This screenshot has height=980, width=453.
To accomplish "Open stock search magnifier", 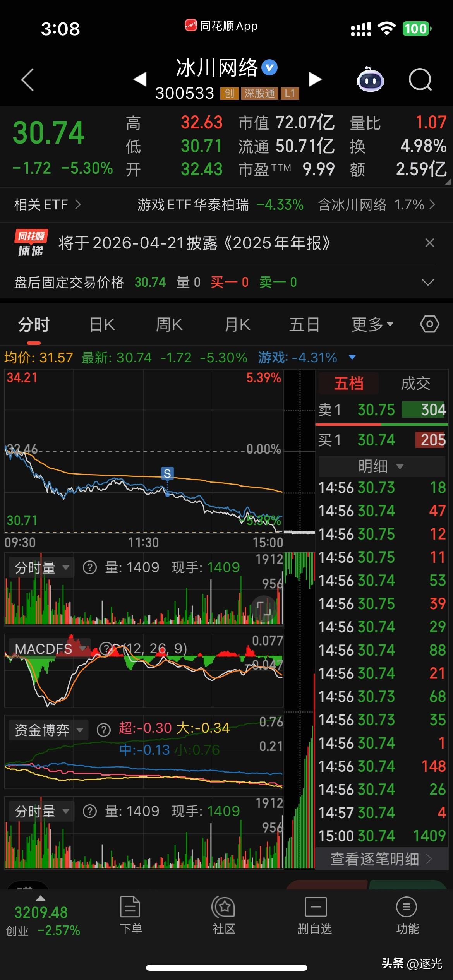I will tap(420, 79).
